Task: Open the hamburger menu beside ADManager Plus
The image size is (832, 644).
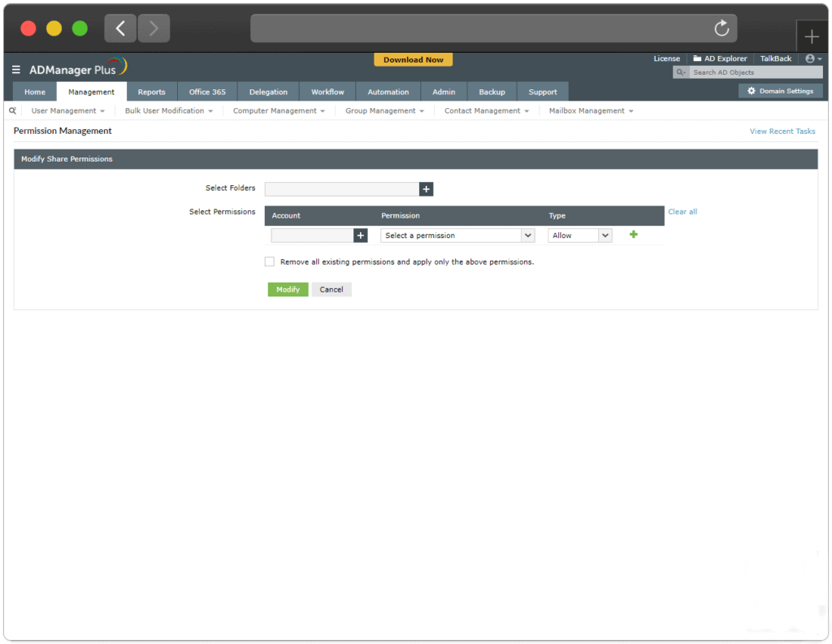Action: (x=16, y=70)
